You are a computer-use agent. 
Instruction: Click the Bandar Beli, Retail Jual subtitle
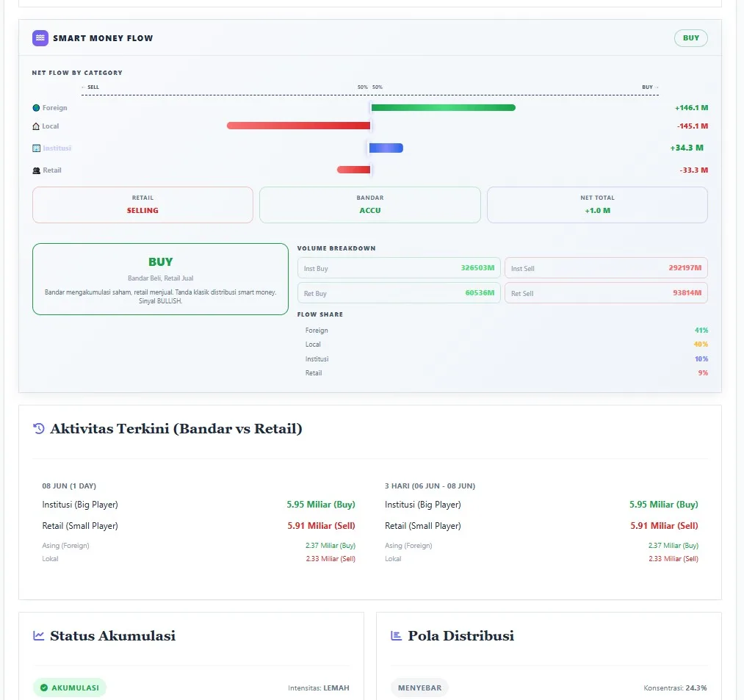tap(160, 278)
